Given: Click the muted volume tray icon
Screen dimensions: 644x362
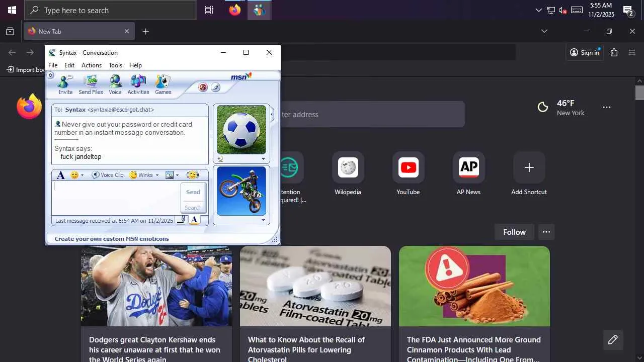Looking at the screenshot, I should tap(563, 10).
